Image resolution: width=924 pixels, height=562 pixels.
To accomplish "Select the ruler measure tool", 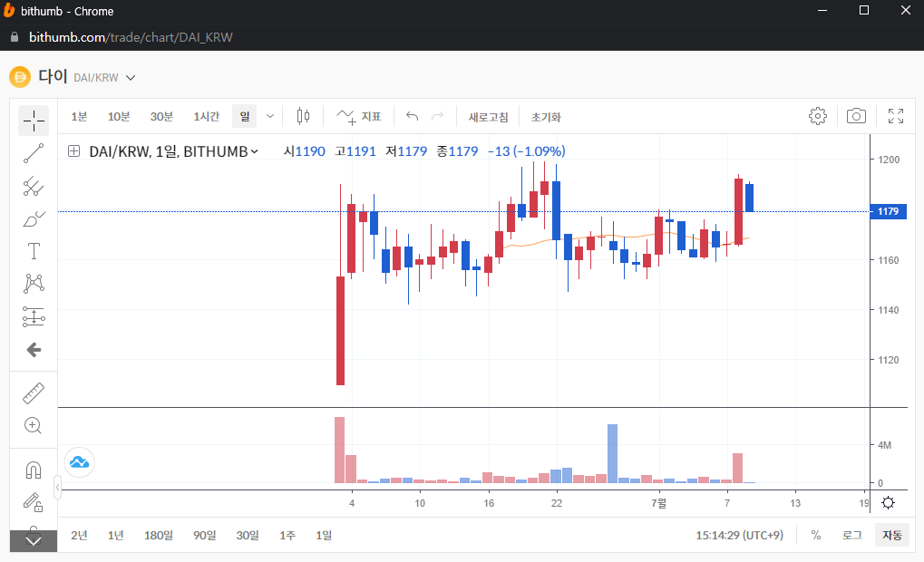I will 34,393.
